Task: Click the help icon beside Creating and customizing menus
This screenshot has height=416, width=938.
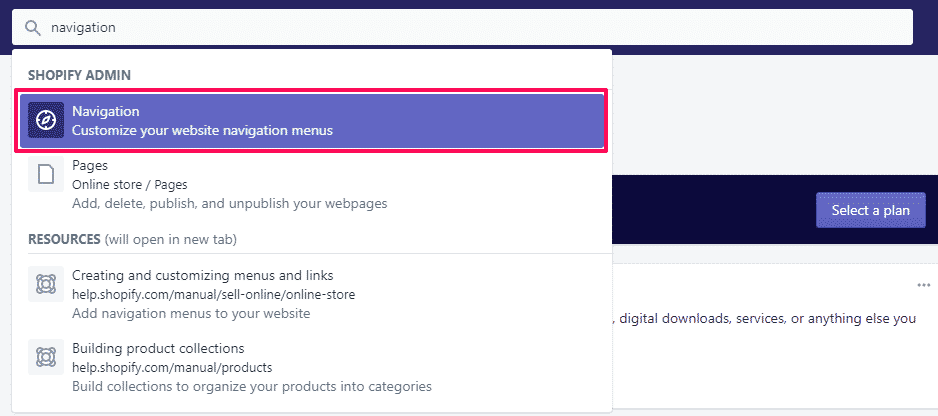Action: coord(45,285)
